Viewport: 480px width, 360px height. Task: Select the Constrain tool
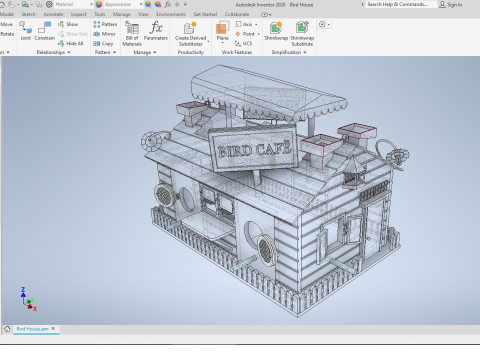tap(44, 31)
